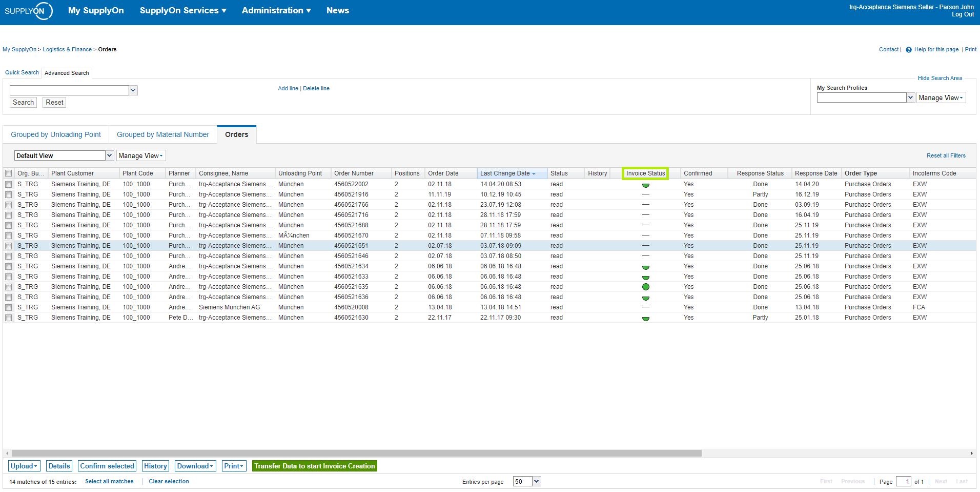Click invoice status icon for order 4560521634

[x=646, y=267]
